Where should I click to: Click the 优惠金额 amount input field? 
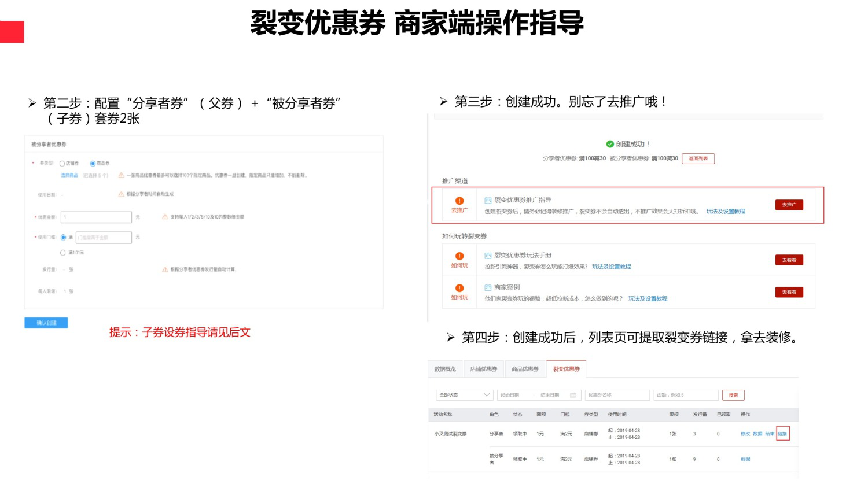click(x=96, y=217)
